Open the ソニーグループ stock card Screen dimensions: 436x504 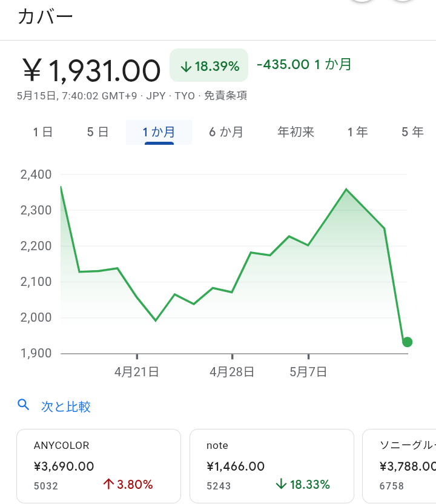403,465
